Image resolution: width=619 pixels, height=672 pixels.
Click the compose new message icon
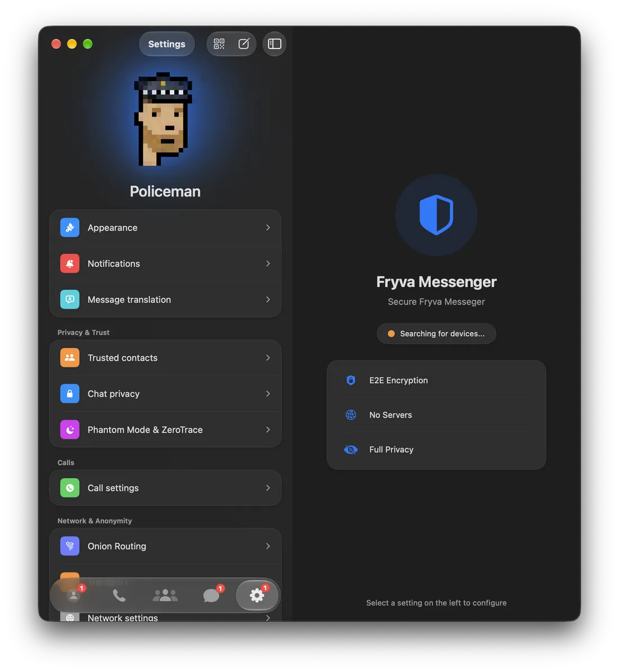(x=244, y=44)
